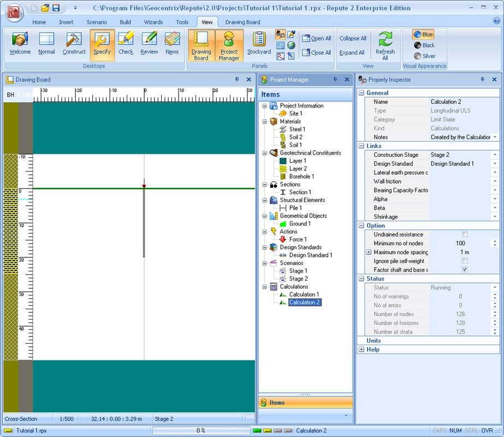Image resolution: width=504 pixels, height=437 pixels.
Task: Click the 0 % progress bar
Action: click(x=201, y=430)
